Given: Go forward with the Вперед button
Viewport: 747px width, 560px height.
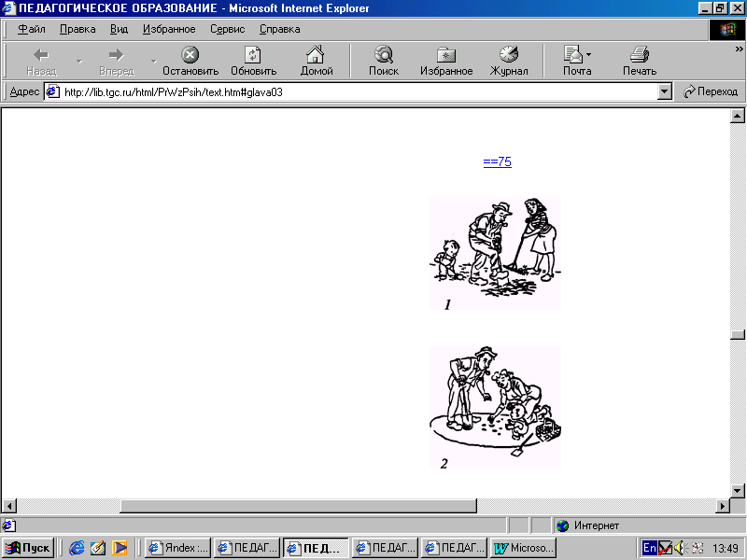Looking at the screenshot, I should [x=116, y=61].
